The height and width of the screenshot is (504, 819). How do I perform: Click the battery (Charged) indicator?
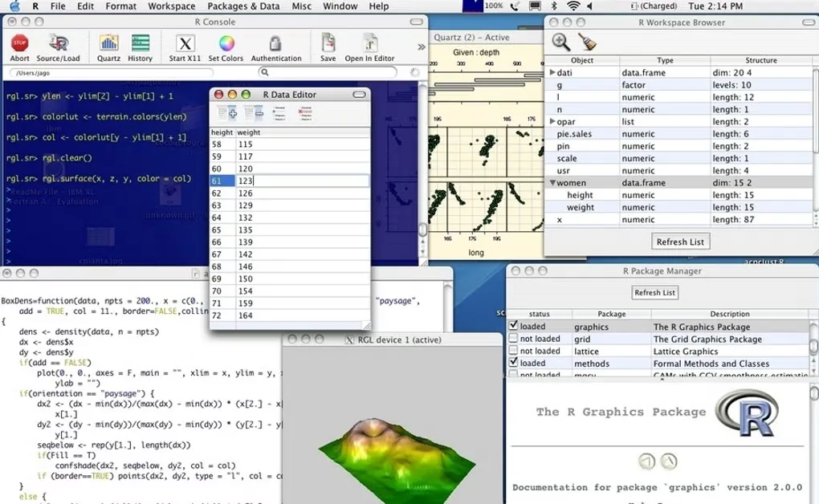654,6
